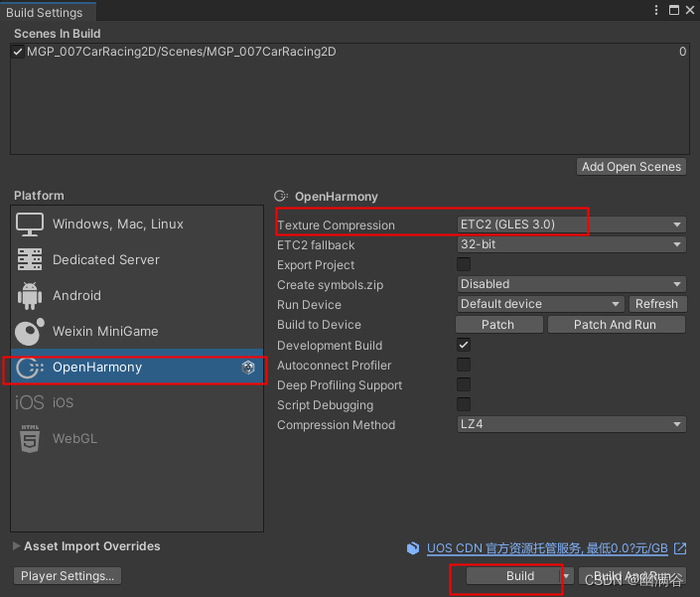Click the Refresh devices button
This screenshot has width=700, height=597.
pyautogui.click(x=657, y=304)
